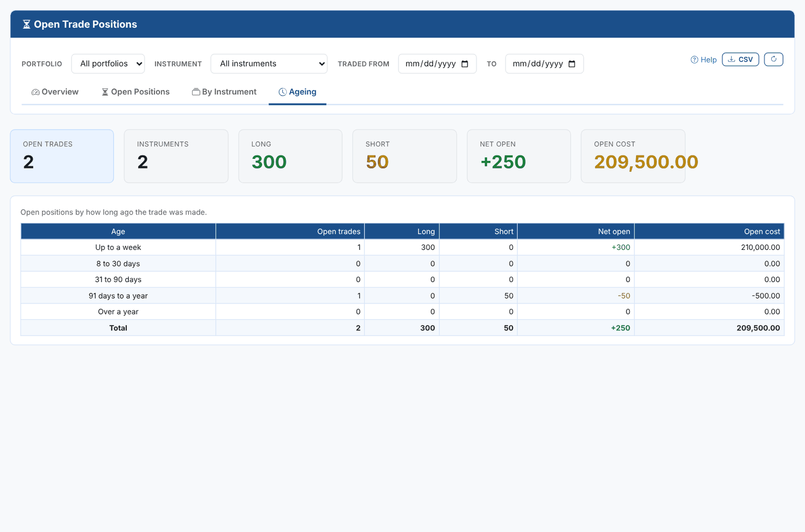Click the Age column header
805x532 pixels.
118,231
